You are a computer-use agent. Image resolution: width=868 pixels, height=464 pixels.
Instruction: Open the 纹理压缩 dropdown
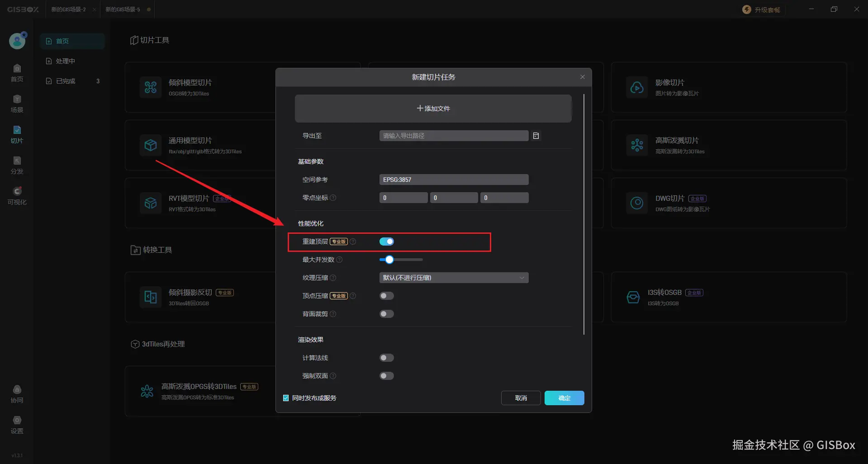pyautogui.click(x=454, y=278)
